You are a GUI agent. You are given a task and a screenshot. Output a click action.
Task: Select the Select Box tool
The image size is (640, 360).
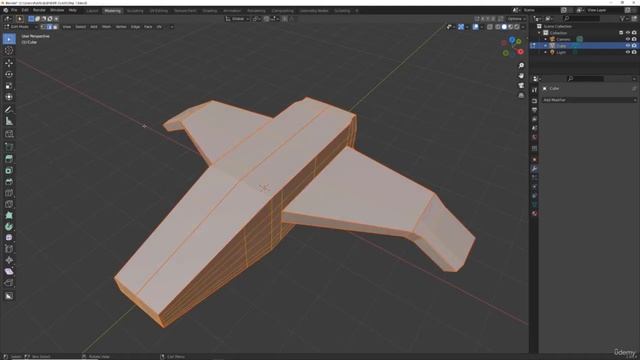9,39
